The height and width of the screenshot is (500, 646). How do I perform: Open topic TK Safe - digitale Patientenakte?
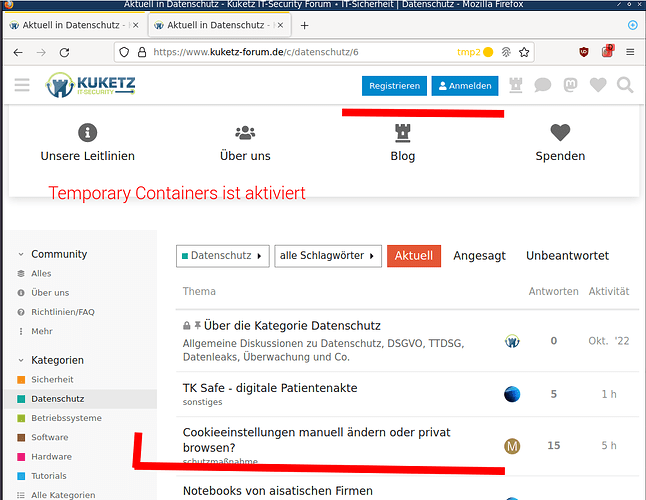(270, 388)
